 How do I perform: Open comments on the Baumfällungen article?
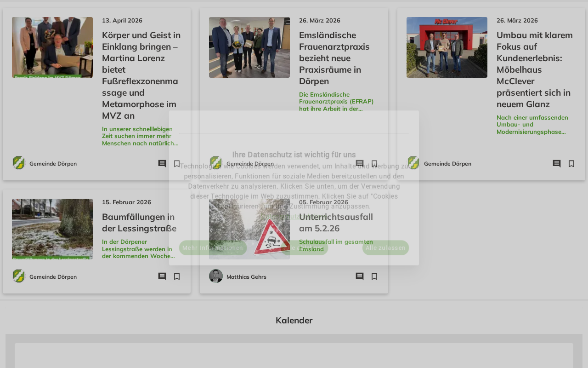pyautogui.click(x=162, y=276)
